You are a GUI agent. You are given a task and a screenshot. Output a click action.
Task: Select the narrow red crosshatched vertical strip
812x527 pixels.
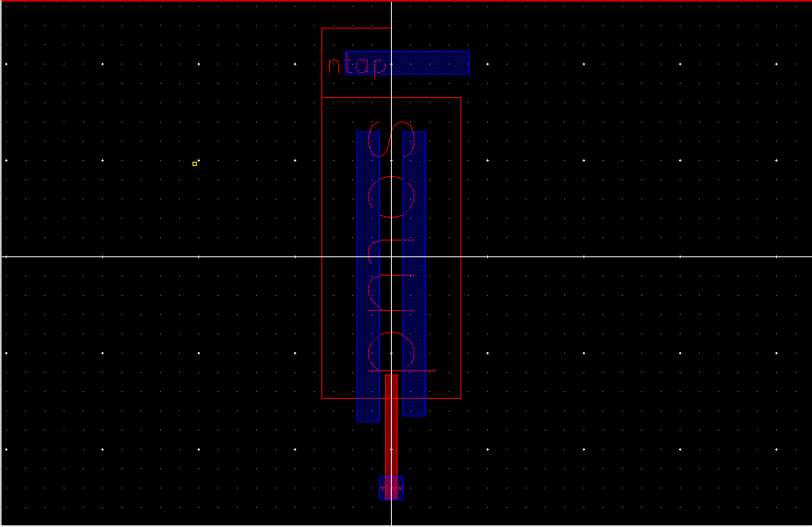pos(392,437)
